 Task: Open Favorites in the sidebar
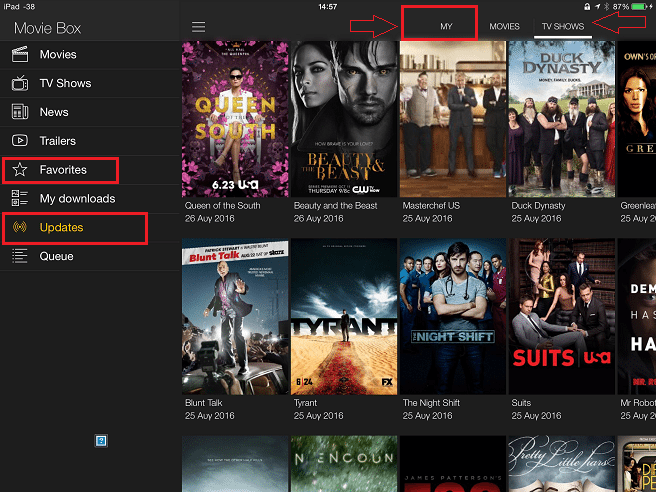(x=90, y=169)
